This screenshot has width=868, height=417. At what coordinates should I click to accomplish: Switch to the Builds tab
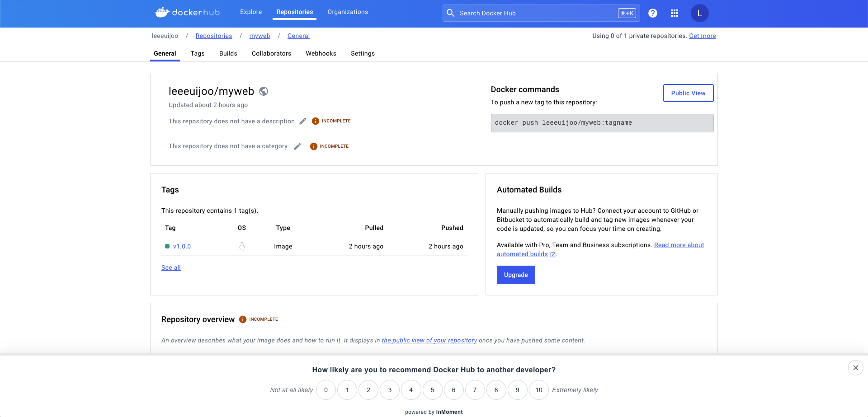point(228,53)
